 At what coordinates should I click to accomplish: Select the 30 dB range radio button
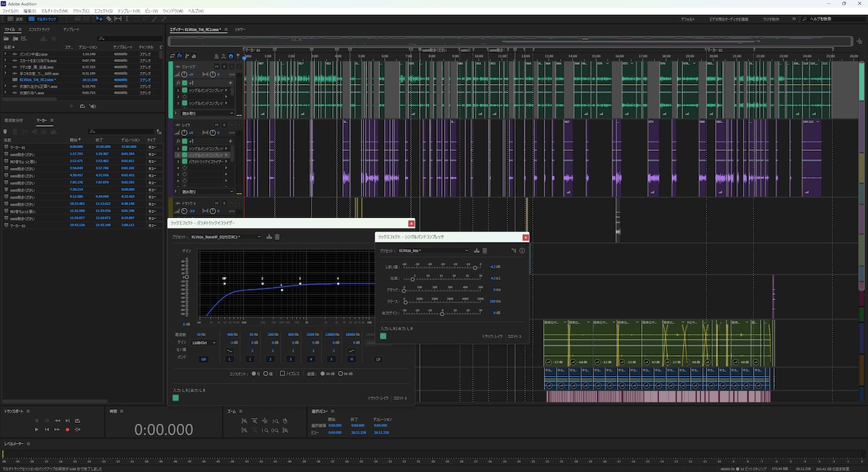pos(323,373)
